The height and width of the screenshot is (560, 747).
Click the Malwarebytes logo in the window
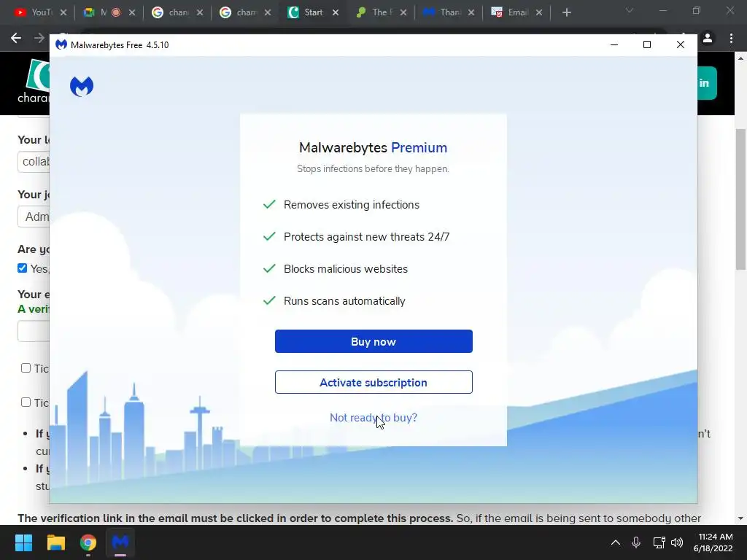click(x=82, y=87)
